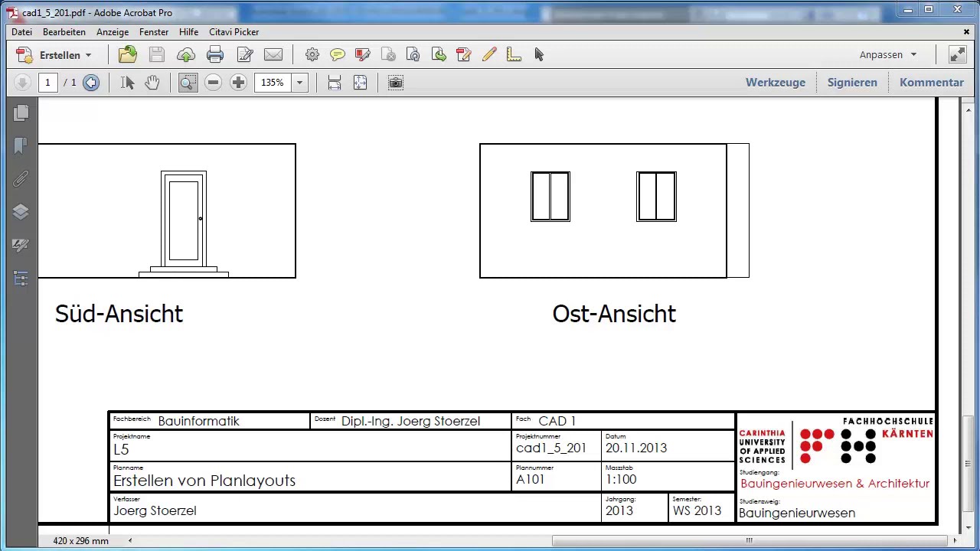
Task: Click the date 20.11.2013
Action: click(x=636, y=448)
